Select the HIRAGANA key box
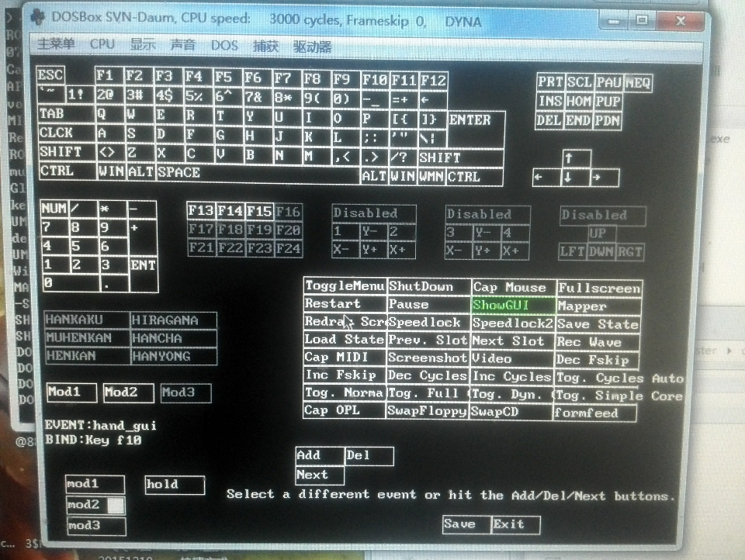The width and height of the screenshot is (745, 560). click(x=173, y=320)
